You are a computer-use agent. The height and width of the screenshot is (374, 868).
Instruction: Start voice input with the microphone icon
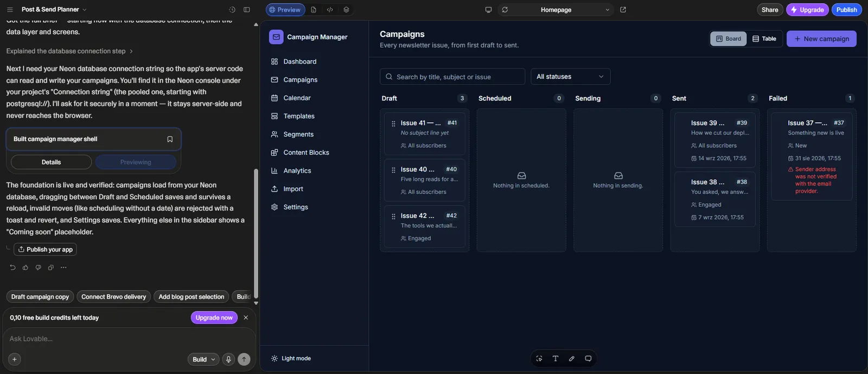pos(228,359)
